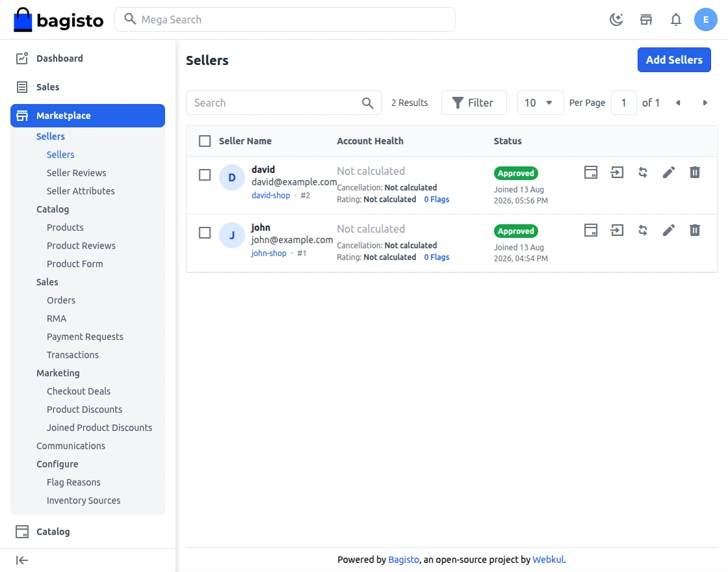Open Payment Requests page

tap(85, 337)
